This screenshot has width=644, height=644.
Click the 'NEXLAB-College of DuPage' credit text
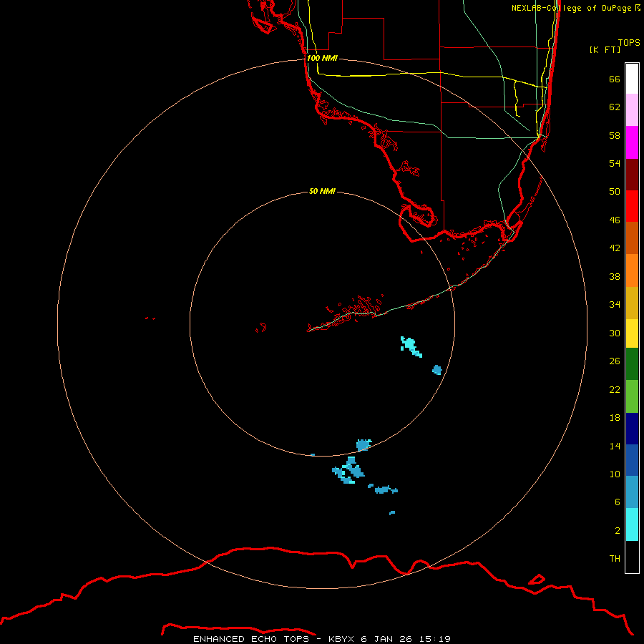(x=572, y=8)
